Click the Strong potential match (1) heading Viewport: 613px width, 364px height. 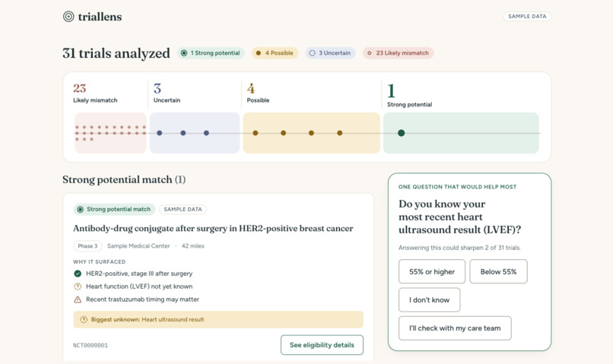point(124,179)
